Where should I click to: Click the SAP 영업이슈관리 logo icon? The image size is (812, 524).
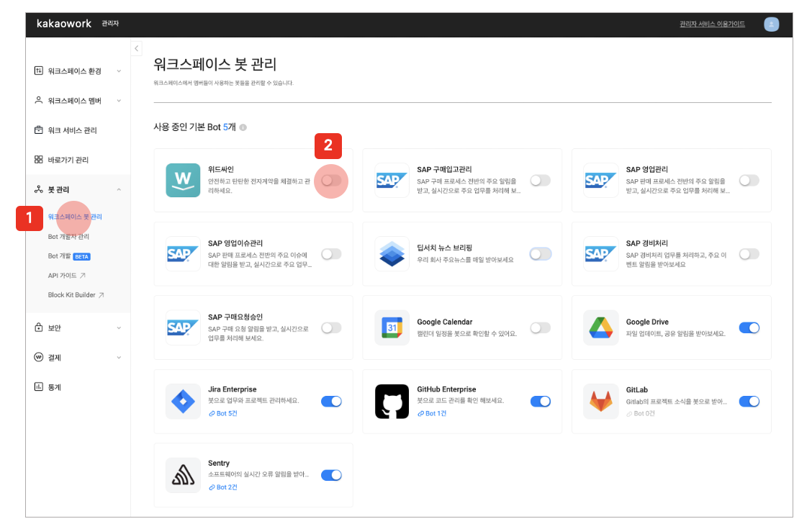click(x=183, y=253)
